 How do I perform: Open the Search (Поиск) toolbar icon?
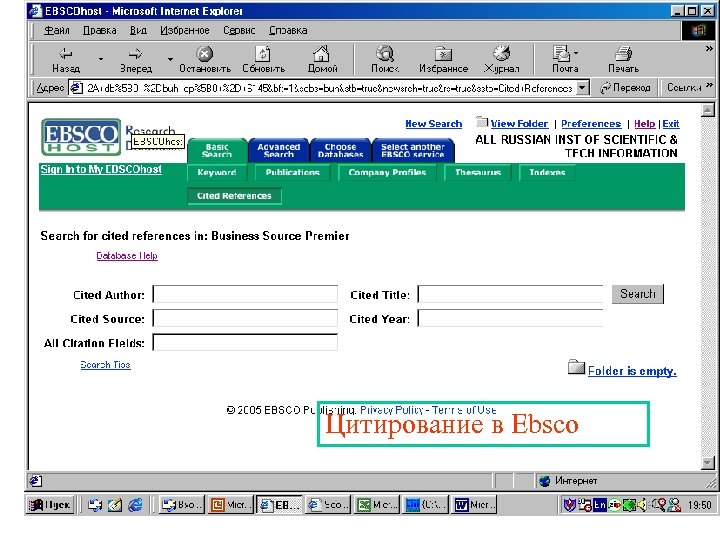(x=385, y=60)
